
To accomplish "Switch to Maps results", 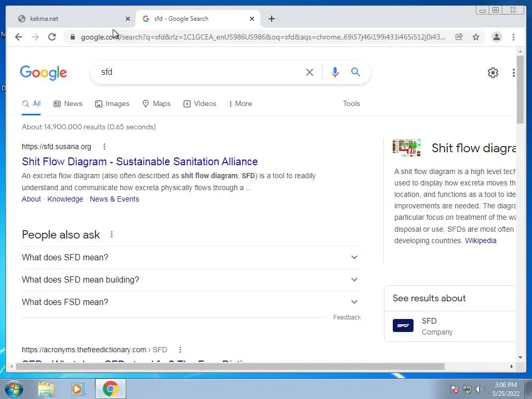I will [x=156, y=104].
